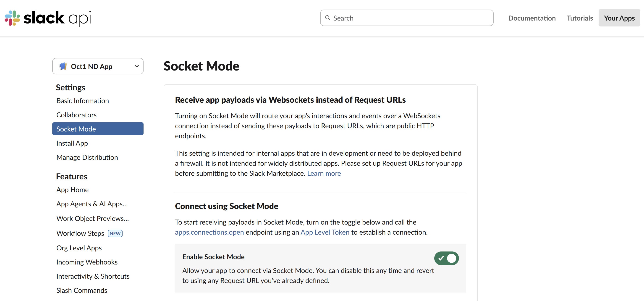Click the magnifier icon in the search bar
644x301 pixels.
328,18
